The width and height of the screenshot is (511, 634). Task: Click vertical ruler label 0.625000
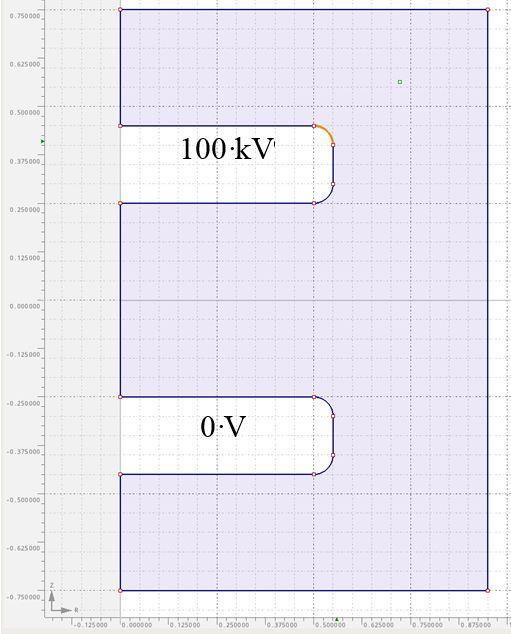pos(25,64)
